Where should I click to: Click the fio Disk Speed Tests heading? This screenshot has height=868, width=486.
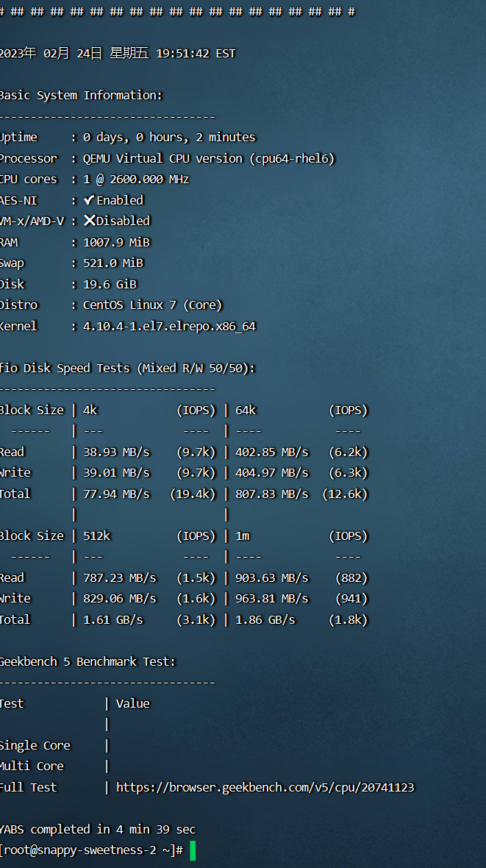tap(128, 368)
